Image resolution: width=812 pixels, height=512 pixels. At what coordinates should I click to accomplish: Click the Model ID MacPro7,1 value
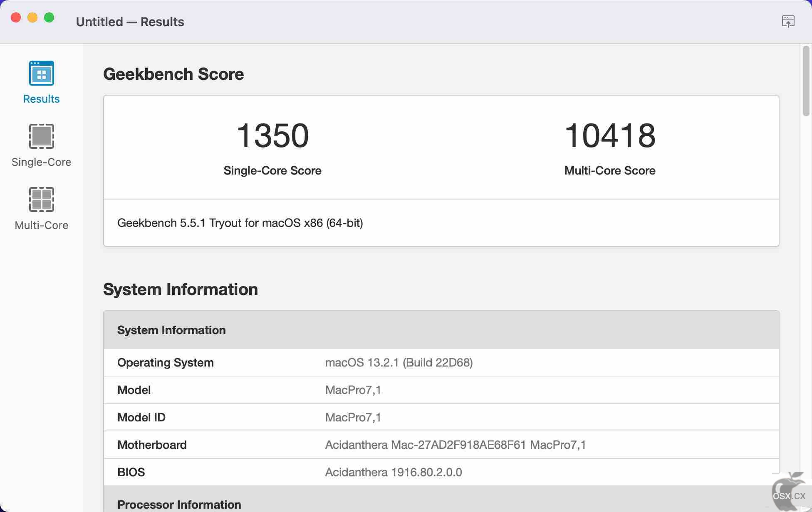(353, 417)
